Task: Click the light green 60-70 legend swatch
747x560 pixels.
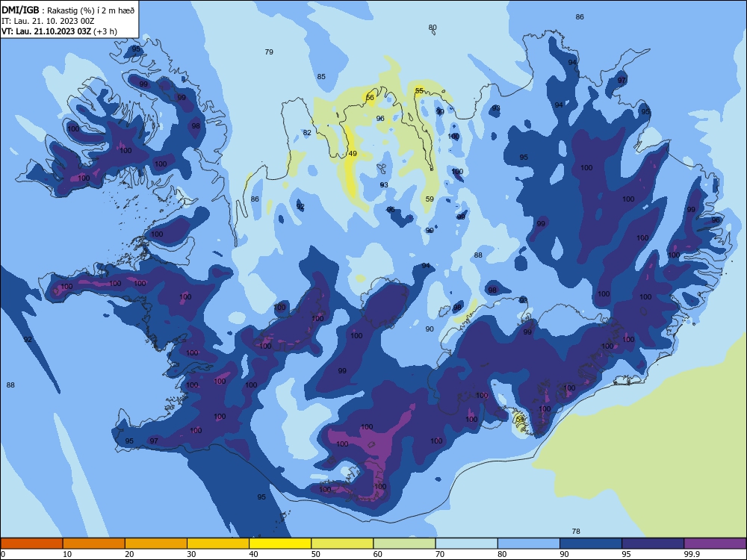Action: tap(404, 544)
